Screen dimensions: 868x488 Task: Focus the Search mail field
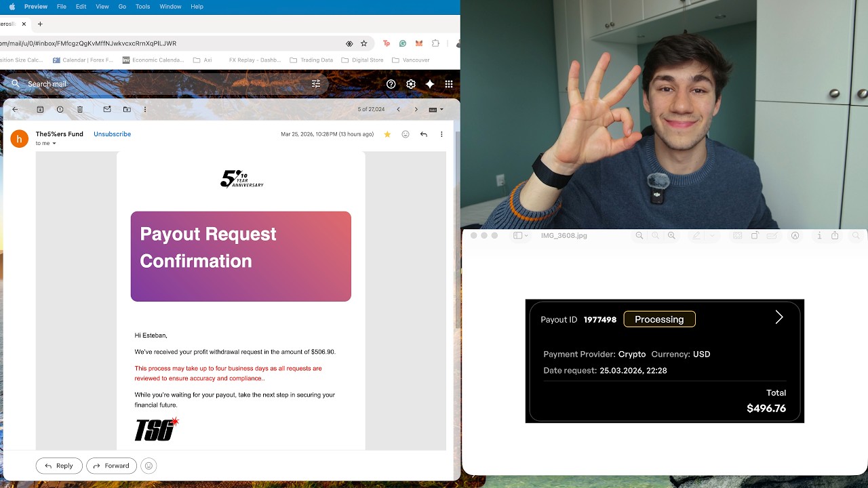[x=163, y=84]
